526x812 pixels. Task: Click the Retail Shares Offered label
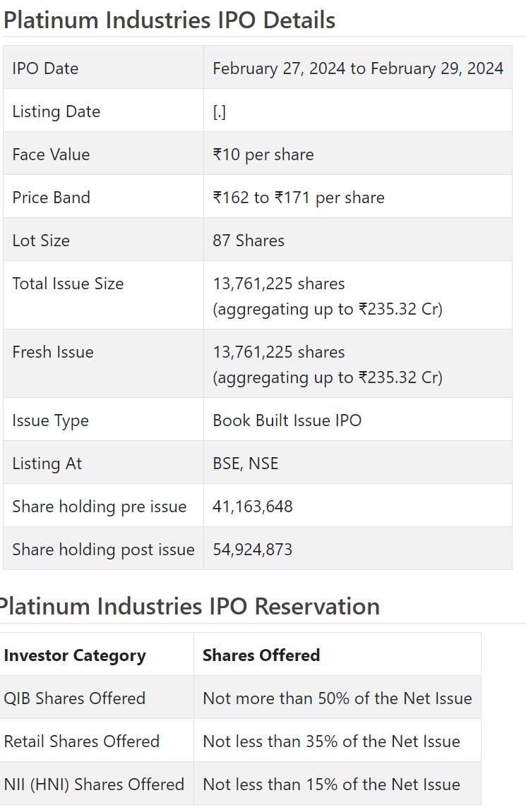[x=81, y=741]
